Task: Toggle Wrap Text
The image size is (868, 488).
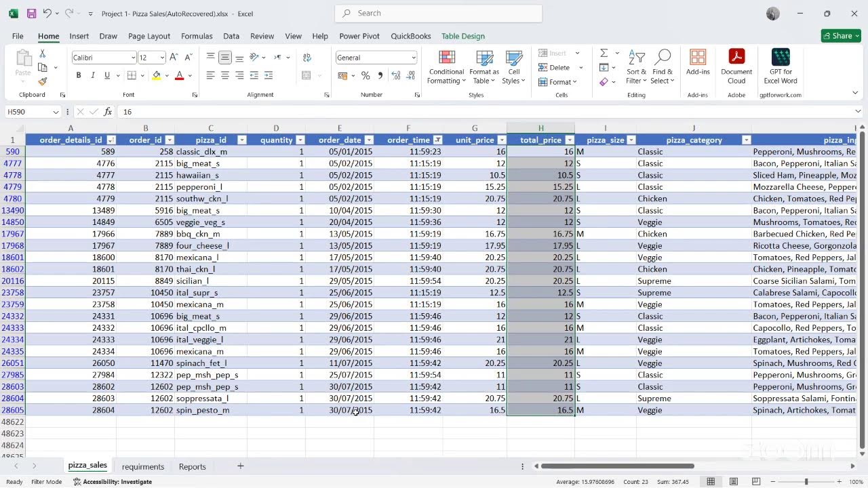Action: coord(307,58)
